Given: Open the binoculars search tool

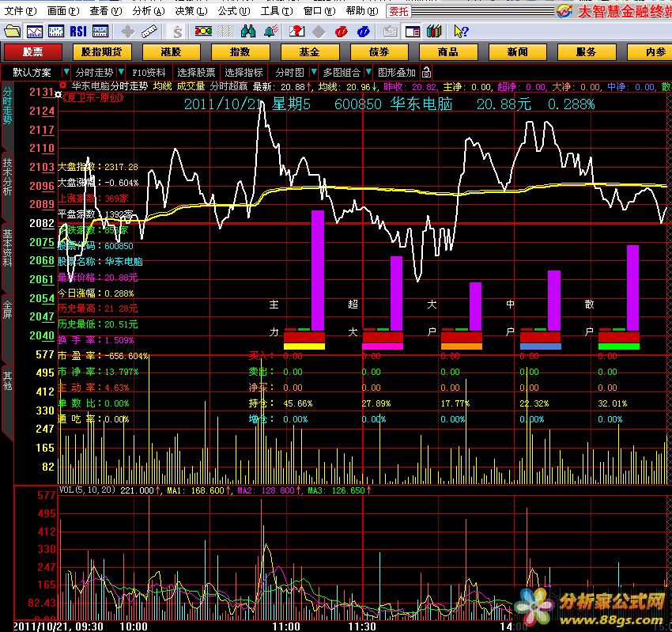Looking at the screenshot, I should [x=248, y=32].
